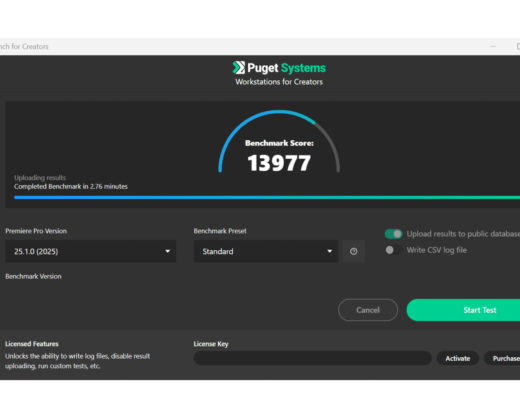520x400 pixels.
Task: Click the 'Benchmark Version' label
Action: pos(33,276)
